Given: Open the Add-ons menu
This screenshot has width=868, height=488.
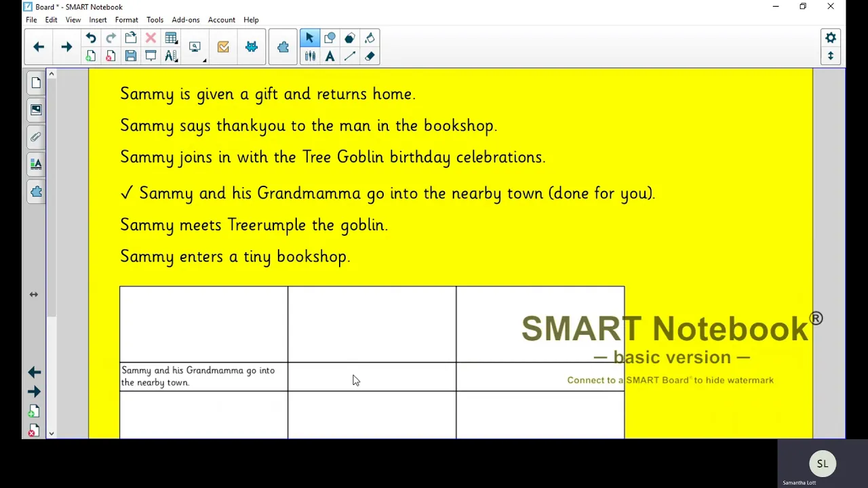Looking at the screenshot, I should (185, 20).
